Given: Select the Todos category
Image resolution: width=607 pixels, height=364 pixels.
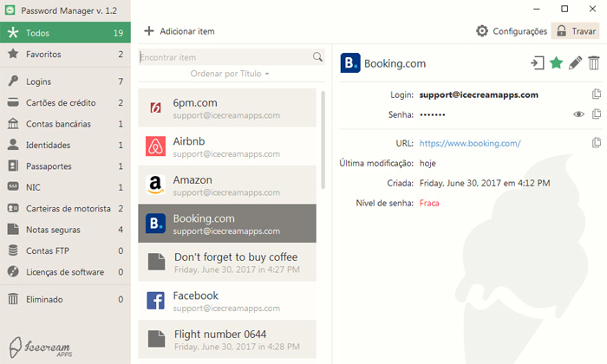Looking at the screenshot, I should click(65, 32).
